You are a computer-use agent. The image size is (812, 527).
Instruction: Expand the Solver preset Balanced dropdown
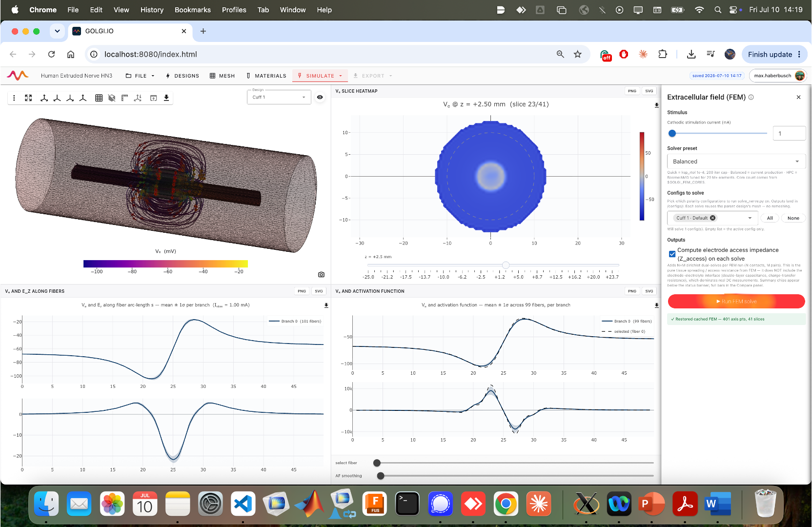pos(736,162)
